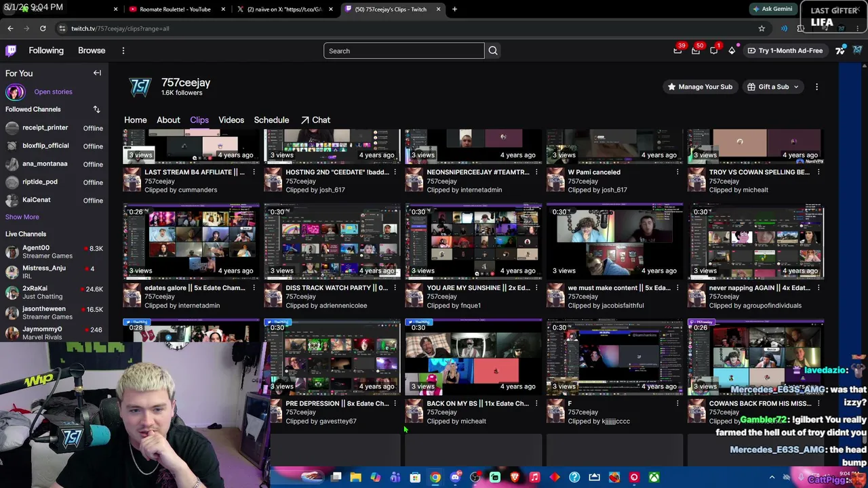This screenshot has width=868, height=488.
Task: Open the Xbox app from the taskbar
Action: tap(654, 478)
